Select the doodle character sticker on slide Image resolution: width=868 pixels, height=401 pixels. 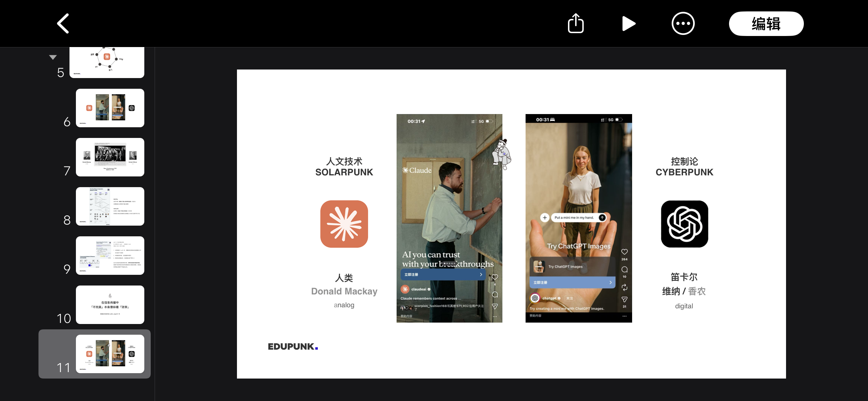click(502, 154)
